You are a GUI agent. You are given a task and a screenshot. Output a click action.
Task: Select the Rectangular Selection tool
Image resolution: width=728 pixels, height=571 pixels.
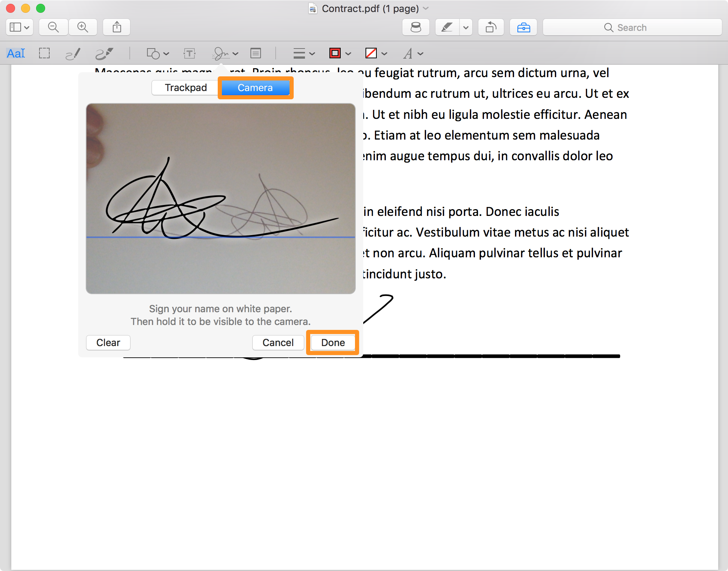[x=44, y=53]
